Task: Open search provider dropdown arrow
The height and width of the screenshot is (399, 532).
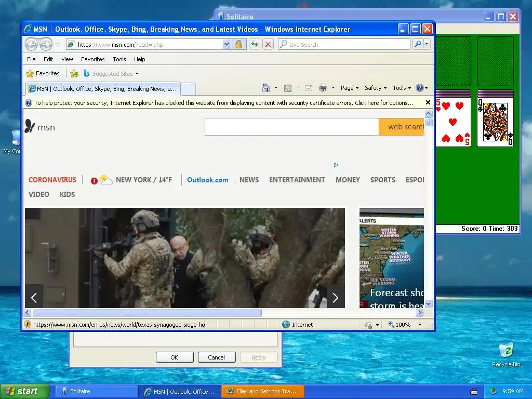Action: coord(427,44)
